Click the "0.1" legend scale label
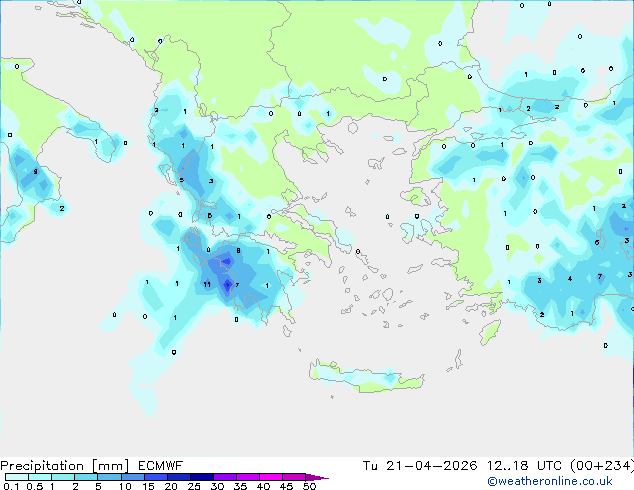This screenshot has width=634, height=490. point(11,486)
